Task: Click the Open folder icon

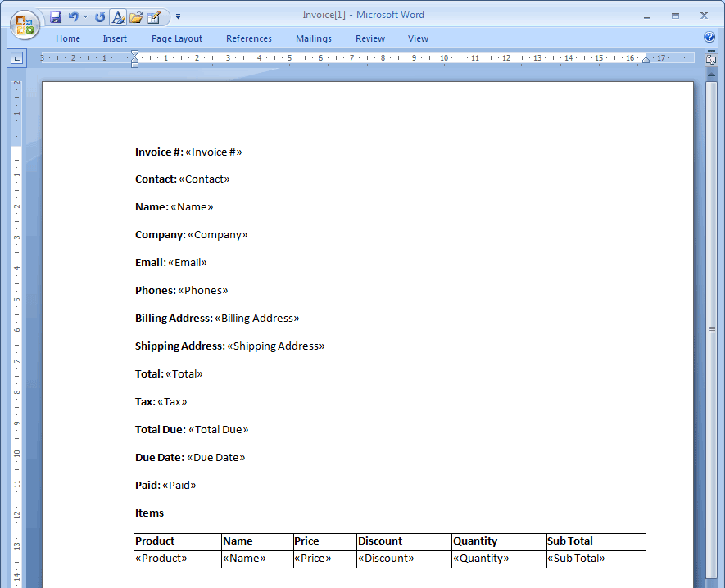Action: (x=136, y=17)
